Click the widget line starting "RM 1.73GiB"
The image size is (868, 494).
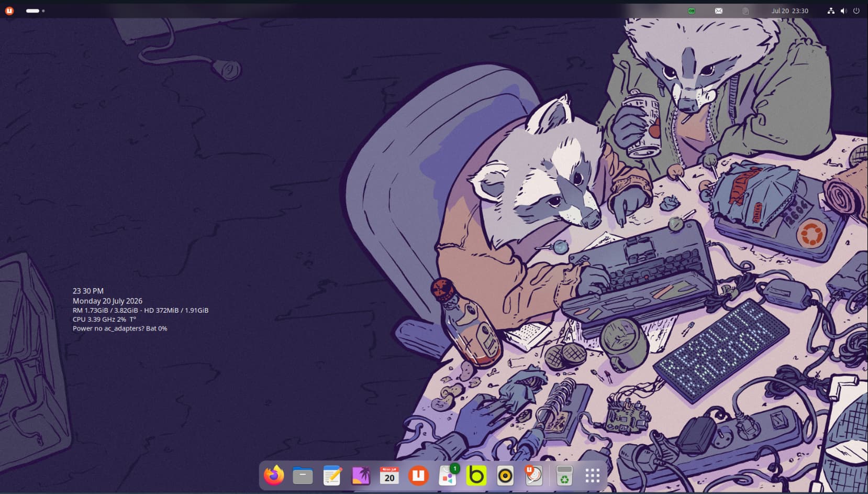coord(140,310)
